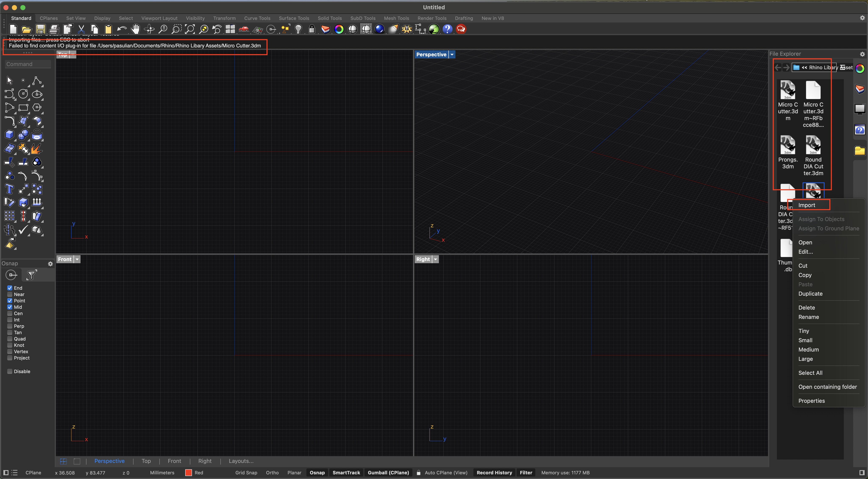Image resolution: width=868 pixels, height=479 pixels.
Task: Check the Disable osnap checkbox
Action: [x=10, y=371]
